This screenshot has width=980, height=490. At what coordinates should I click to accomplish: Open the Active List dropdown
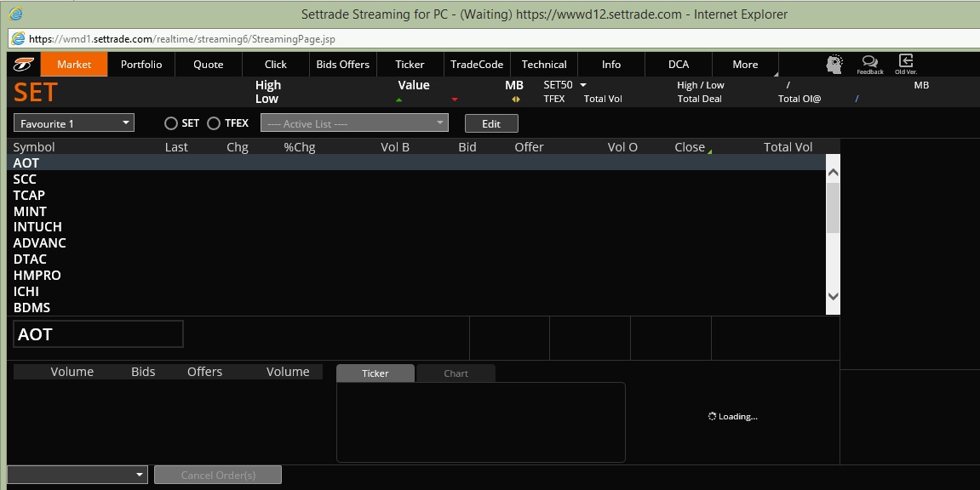pos(354,123)
